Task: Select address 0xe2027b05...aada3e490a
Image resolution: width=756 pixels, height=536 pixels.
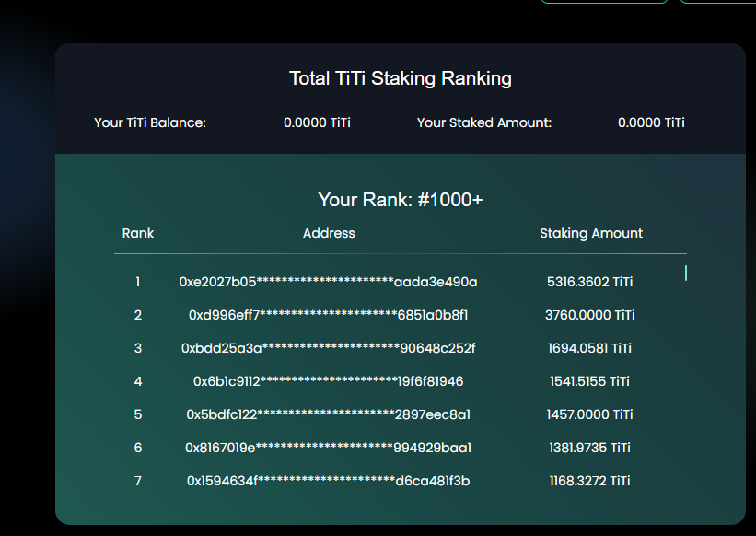Action: click(329, 282)
